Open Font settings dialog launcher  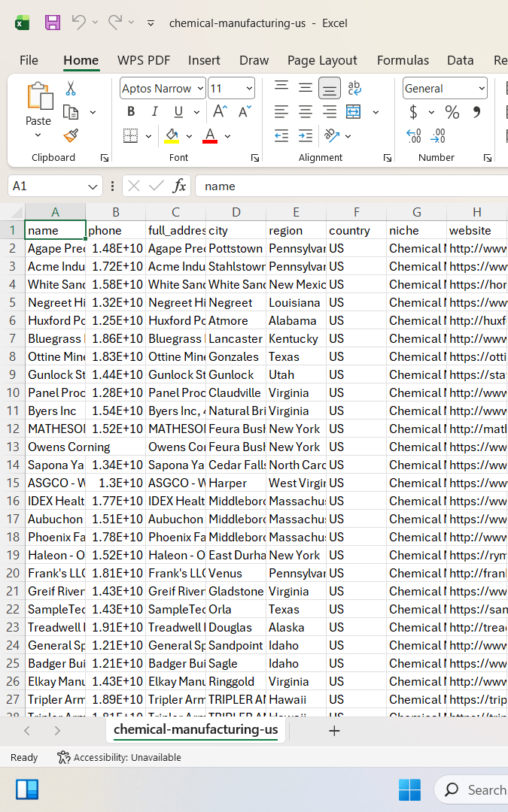(254, 158)
